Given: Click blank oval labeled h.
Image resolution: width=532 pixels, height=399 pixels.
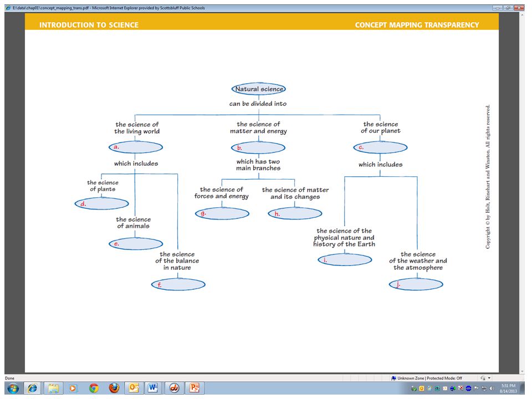Looking at the screenshot, I should (295, 213).
